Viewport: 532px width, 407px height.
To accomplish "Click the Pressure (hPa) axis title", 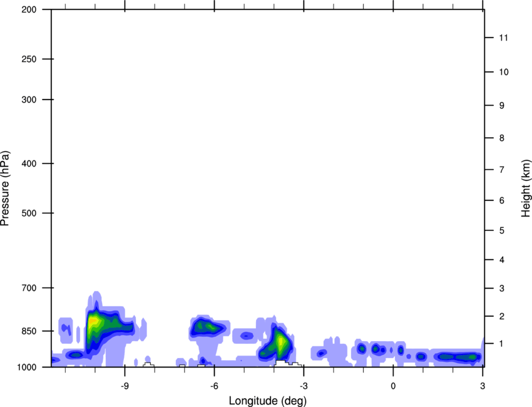I will point(5,188).
